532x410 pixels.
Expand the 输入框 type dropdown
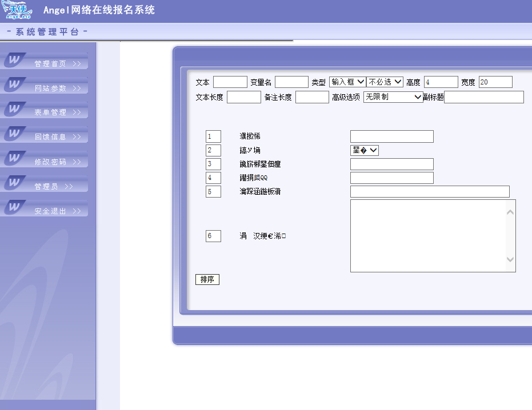[x=347, y=82]
